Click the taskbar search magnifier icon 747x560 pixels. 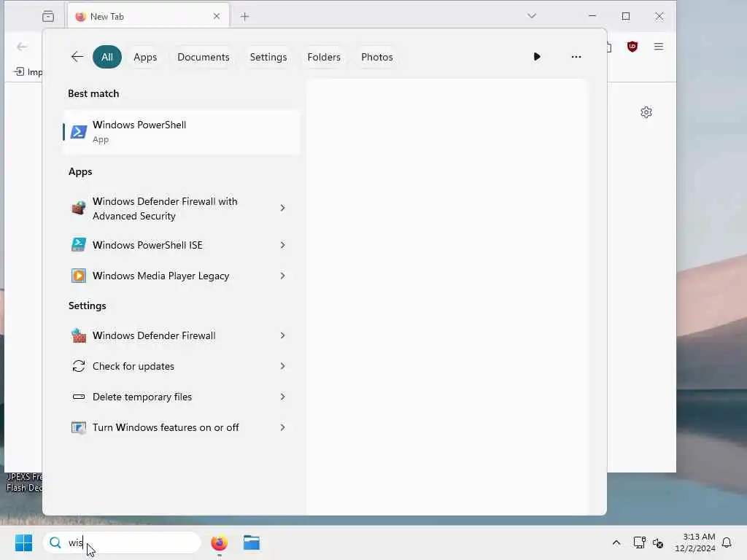tap(55, 542)
